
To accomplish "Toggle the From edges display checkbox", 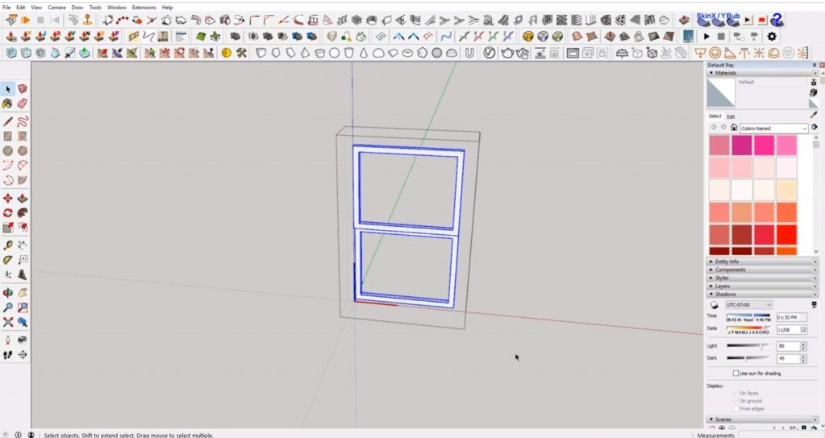I will point(736,409).
